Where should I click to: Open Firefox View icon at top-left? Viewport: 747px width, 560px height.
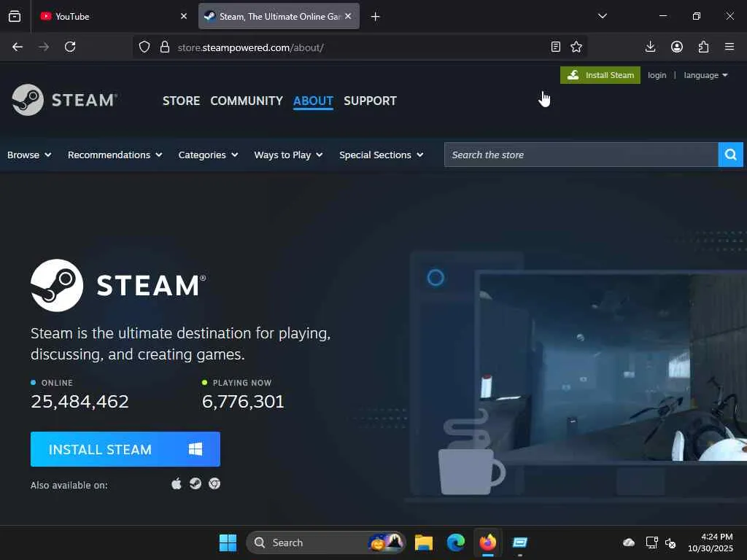pyautogui.click(x=15, y=16)
